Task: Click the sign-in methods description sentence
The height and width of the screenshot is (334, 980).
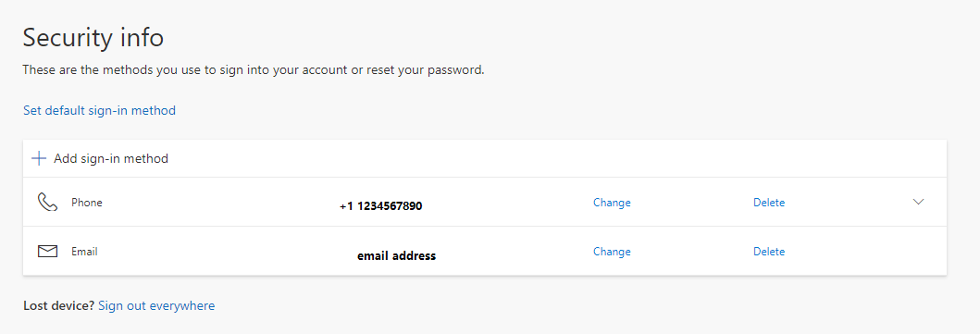Action: [x=254, y=70]
